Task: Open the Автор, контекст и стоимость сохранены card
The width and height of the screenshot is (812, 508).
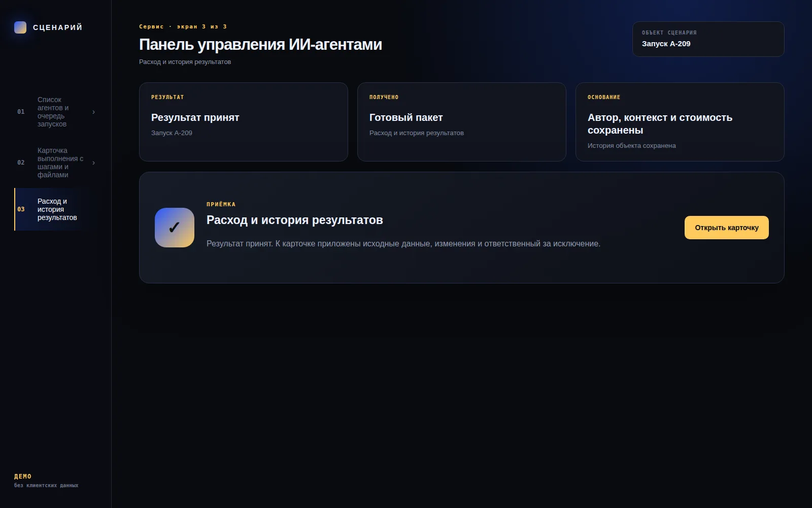Action: [680, 122]
